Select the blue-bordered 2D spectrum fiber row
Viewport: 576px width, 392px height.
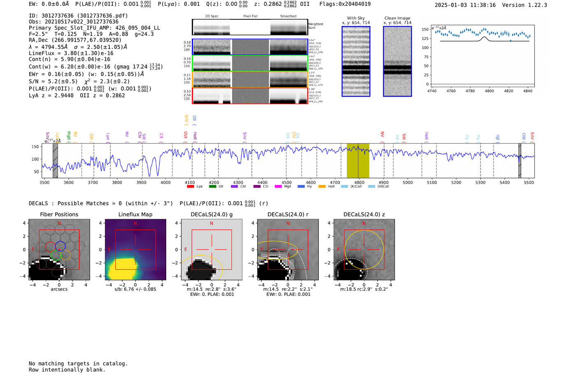pos(250,47)
